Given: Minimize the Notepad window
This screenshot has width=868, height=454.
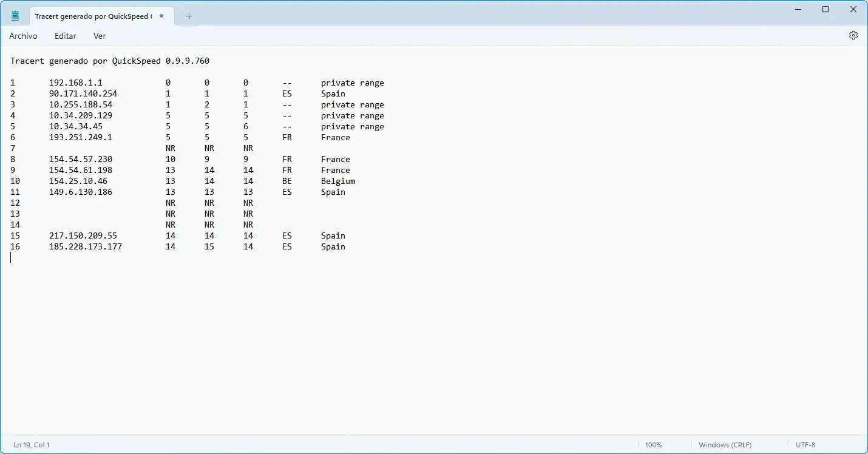Looking at the screenshot, I should [x=798, y=9].
